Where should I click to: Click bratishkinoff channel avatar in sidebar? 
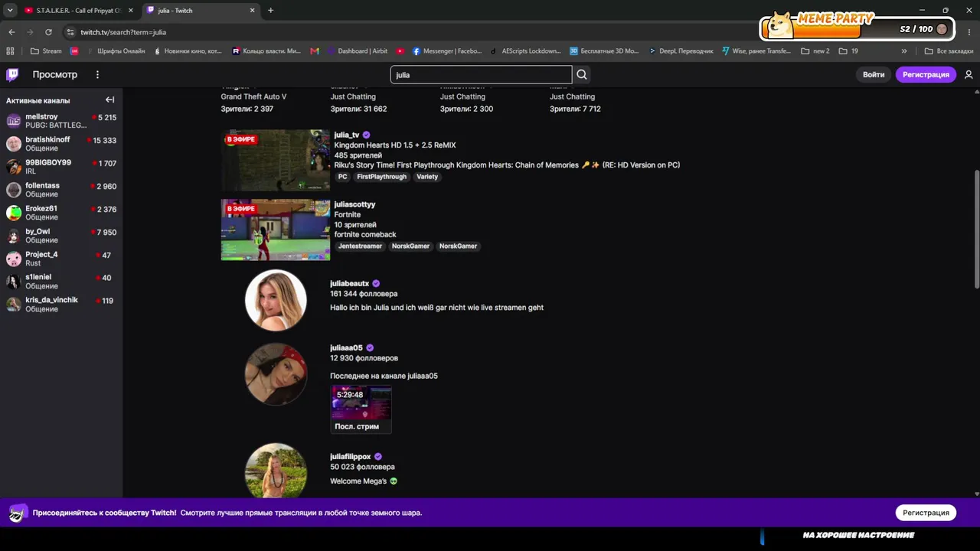pyautogui.click(x=14, y=144)
